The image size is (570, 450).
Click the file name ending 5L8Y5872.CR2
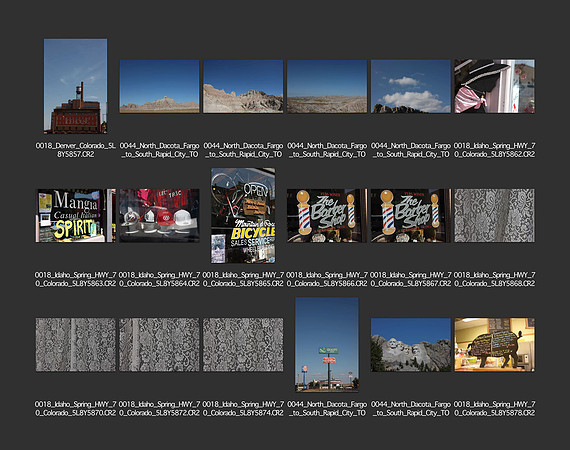(160, 409)
